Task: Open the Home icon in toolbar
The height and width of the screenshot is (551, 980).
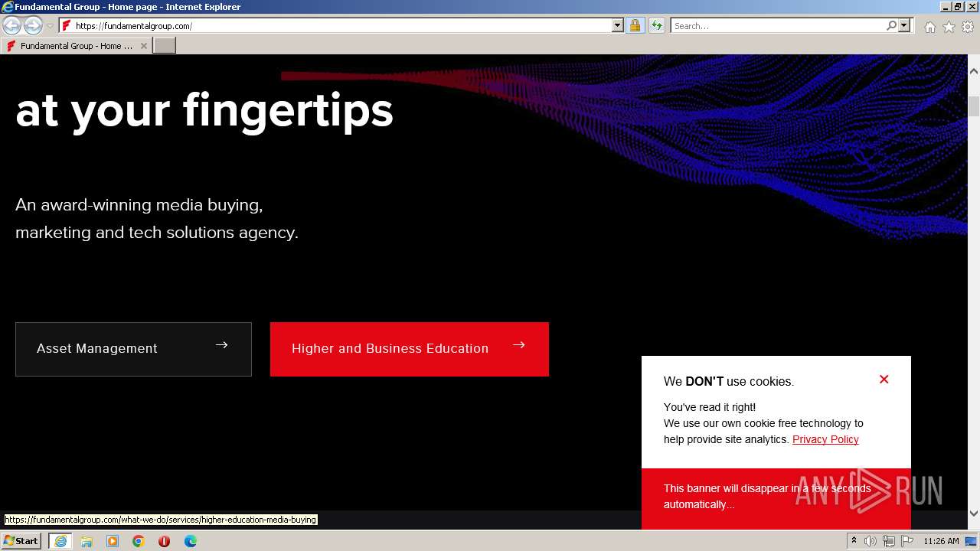Action: [x=929, y=27]
